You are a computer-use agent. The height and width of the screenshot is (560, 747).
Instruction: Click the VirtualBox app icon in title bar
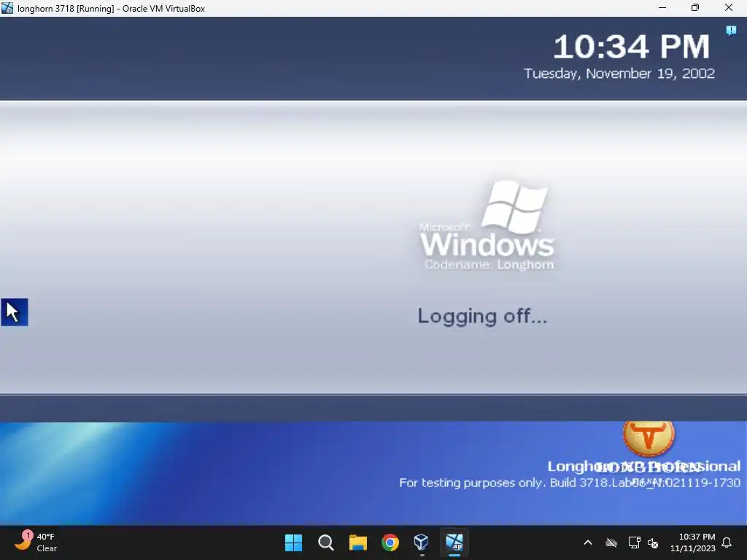click(x=7, y=8)
